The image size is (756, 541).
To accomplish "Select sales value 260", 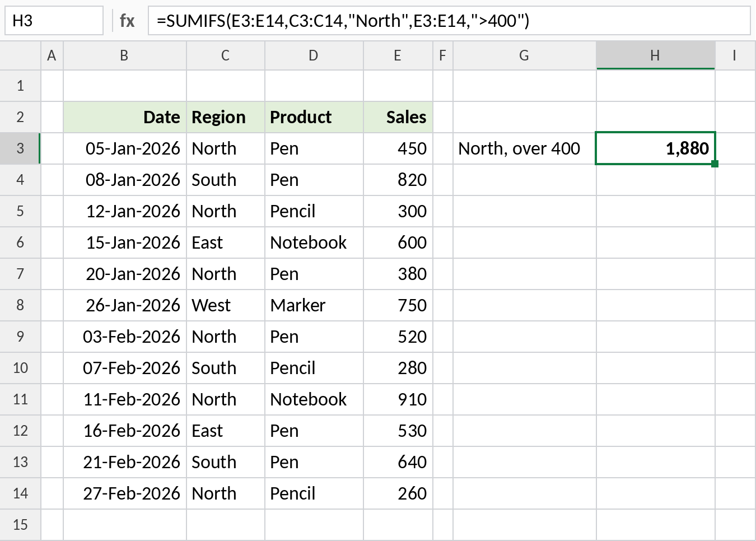I will click(398, 493).
